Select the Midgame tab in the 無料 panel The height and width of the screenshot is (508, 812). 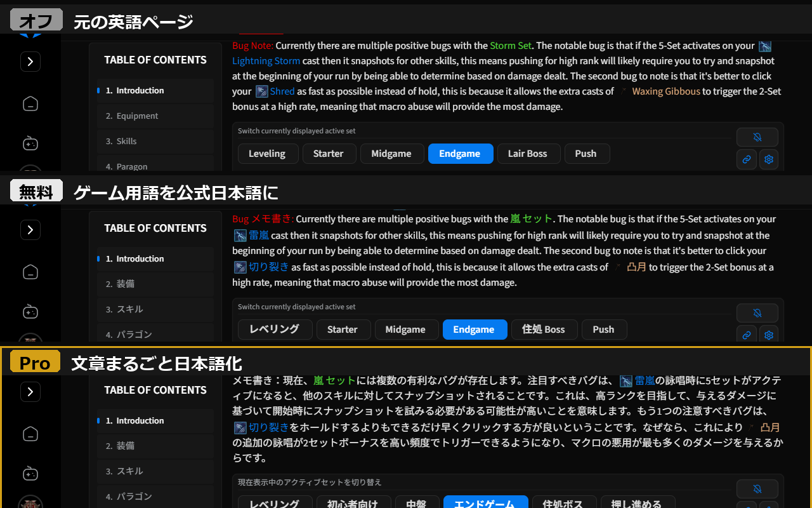pos(405,330)
